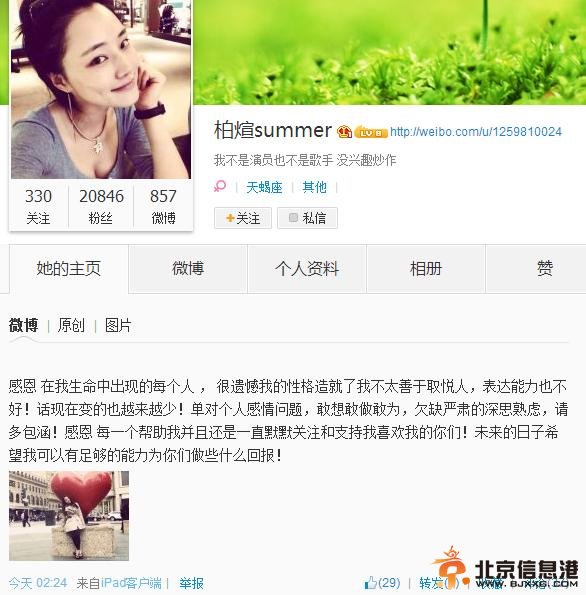Select the 赞 tab

tap(545, 269)
